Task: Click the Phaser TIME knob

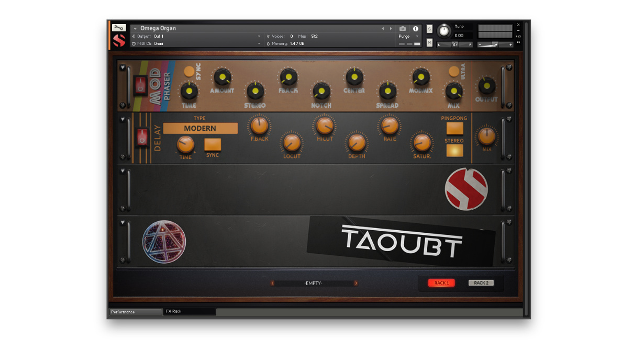Action: (x=189, y=90)
